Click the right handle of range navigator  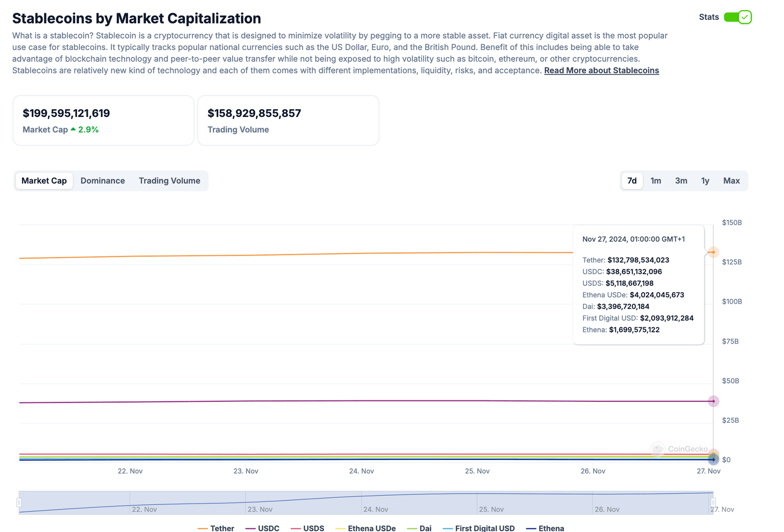coord(713,502)
